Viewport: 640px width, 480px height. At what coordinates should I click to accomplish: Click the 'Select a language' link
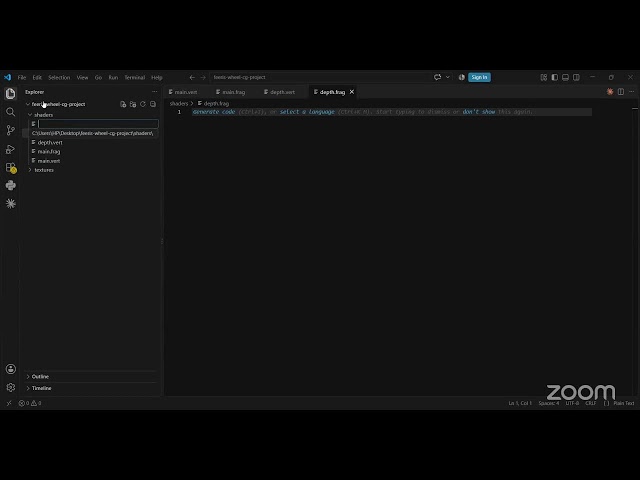pos(307,112)
